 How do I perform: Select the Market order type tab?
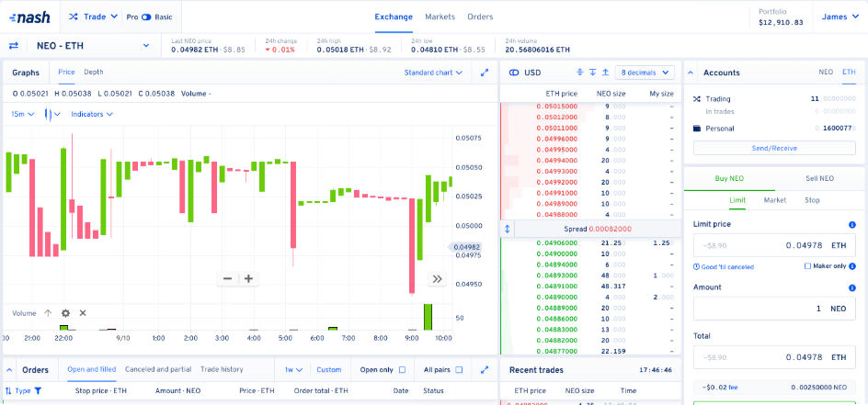click(x=775, y=200)
